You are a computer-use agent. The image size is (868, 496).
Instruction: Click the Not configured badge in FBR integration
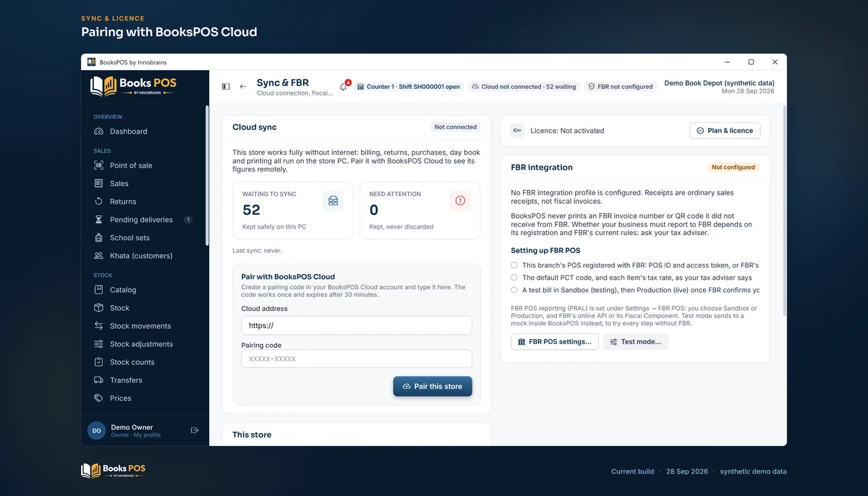tap(733, 167)
